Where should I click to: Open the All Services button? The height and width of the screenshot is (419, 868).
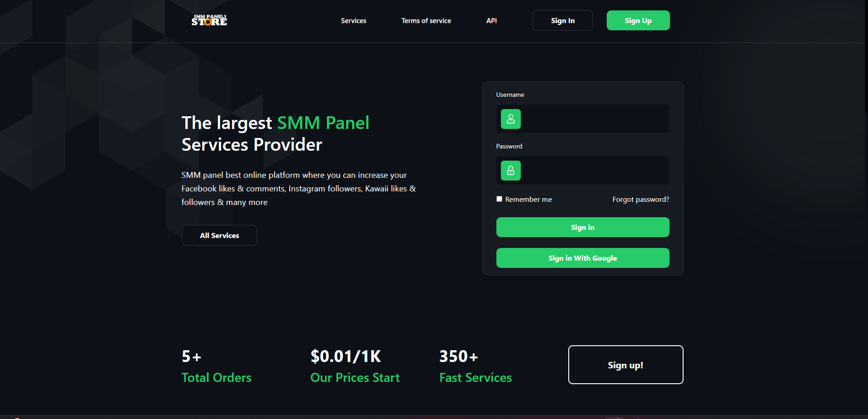pyautogui.click(x=219, y=235)
